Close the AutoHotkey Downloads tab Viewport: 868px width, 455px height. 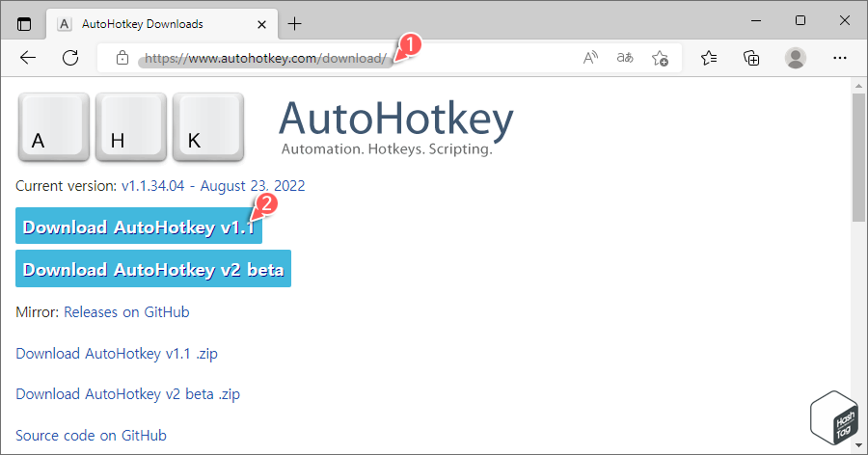coord(261,24)
